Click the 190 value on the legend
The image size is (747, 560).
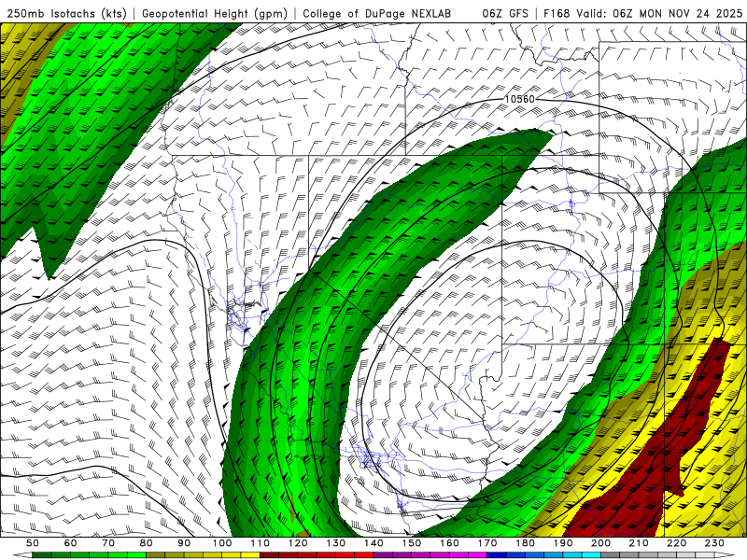tap(564, 543)
